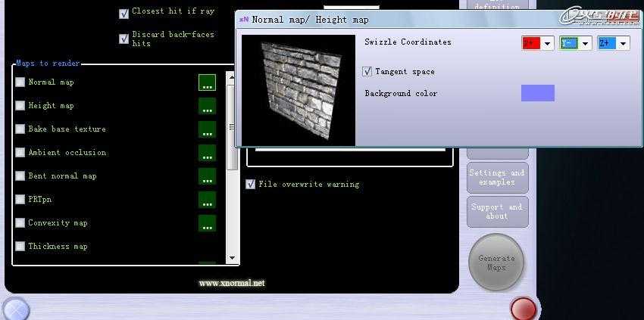Click the Swizzle Coordinates label
This screenshot has width=644, height=320.
tap(408, 42)
